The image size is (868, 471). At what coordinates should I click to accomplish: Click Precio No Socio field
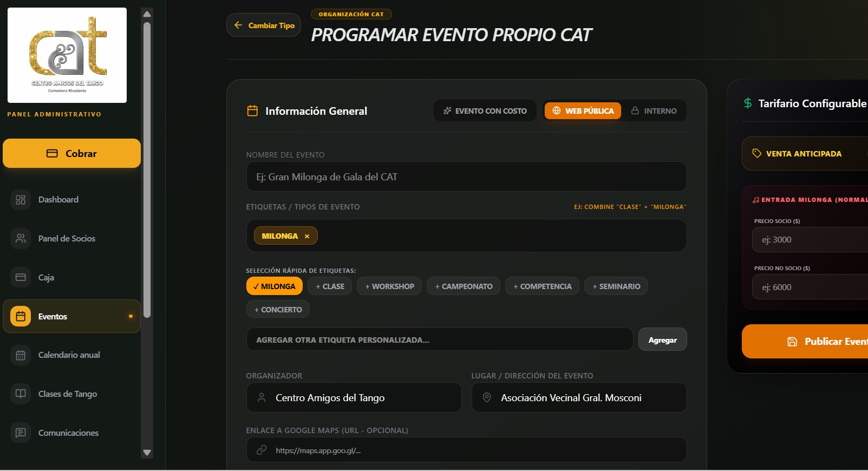click(x=810, y=287)
